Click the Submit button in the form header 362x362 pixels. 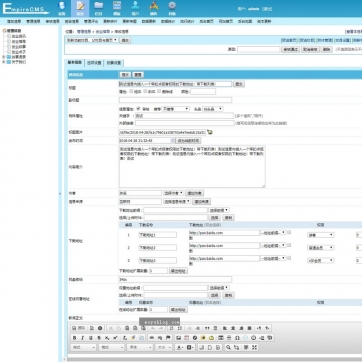125,75
